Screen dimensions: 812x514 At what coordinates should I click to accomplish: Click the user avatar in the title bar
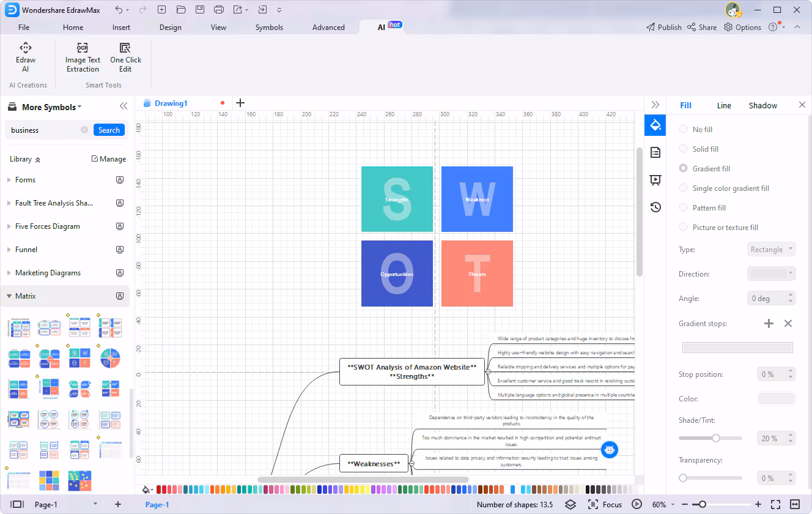pyautogui.click(x=733, y=10)
